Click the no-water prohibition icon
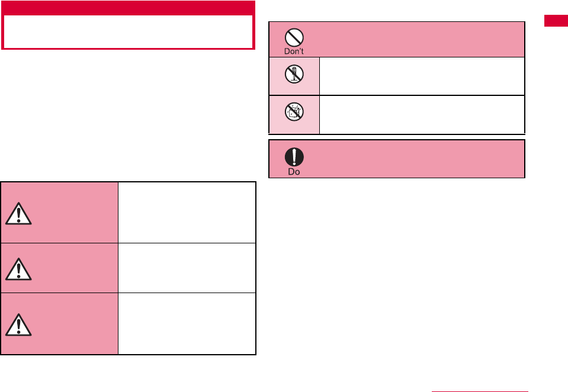Screen dimensions: 568x392 click(x=294, y=114)
